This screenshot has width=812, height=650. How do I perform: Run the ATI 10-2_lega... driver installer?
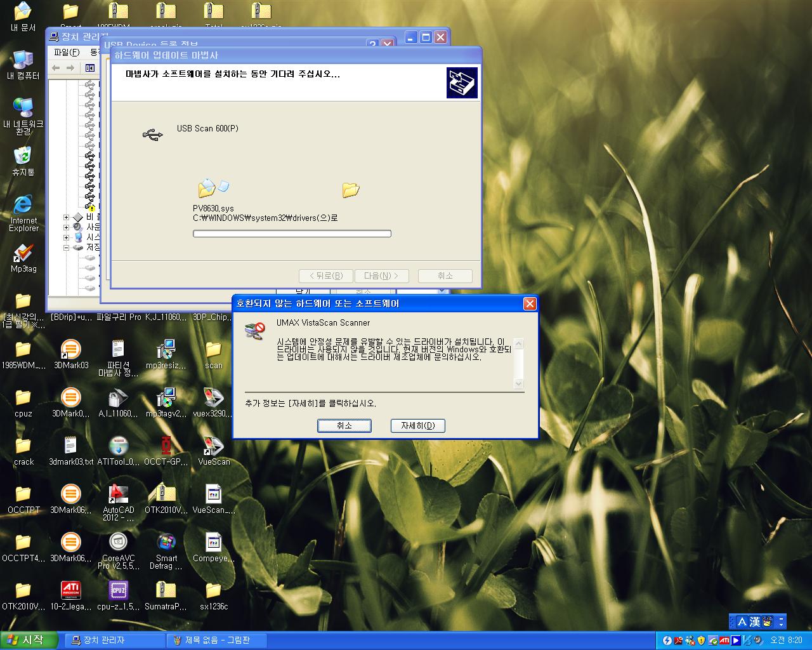[x=71, y=595]
